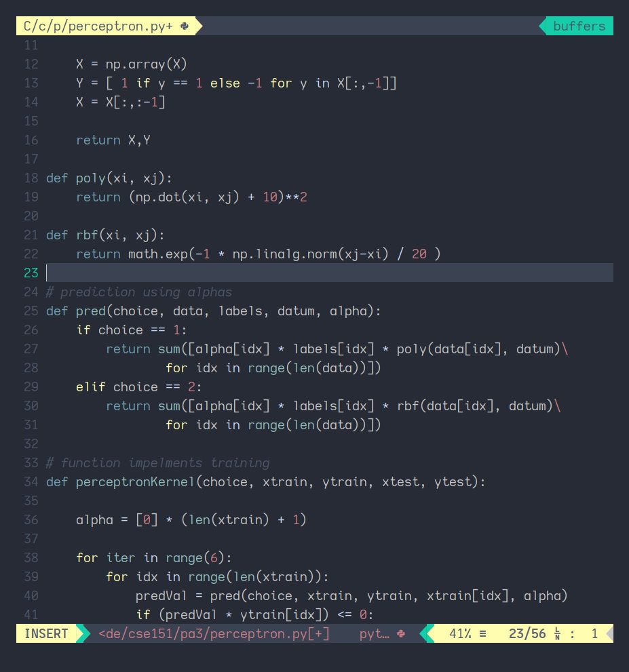Click the yellow arrow edge of the buffer tab
This screenshot has height=672, width=629.
196,26
